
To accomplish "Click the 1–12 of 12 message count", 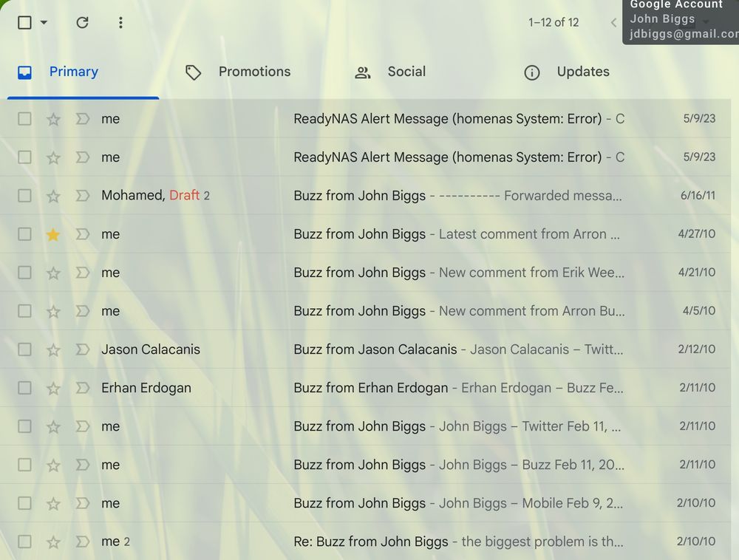I will 554,22.
